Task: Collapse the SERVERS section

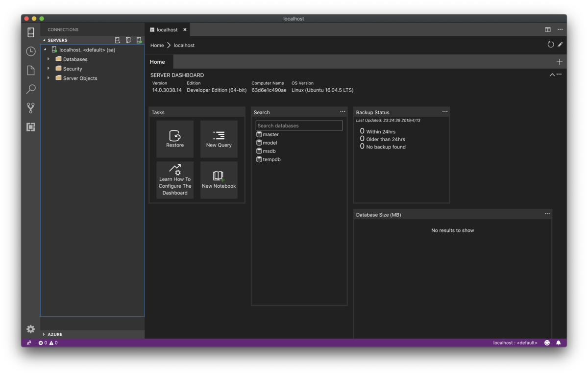Action: 44,40
